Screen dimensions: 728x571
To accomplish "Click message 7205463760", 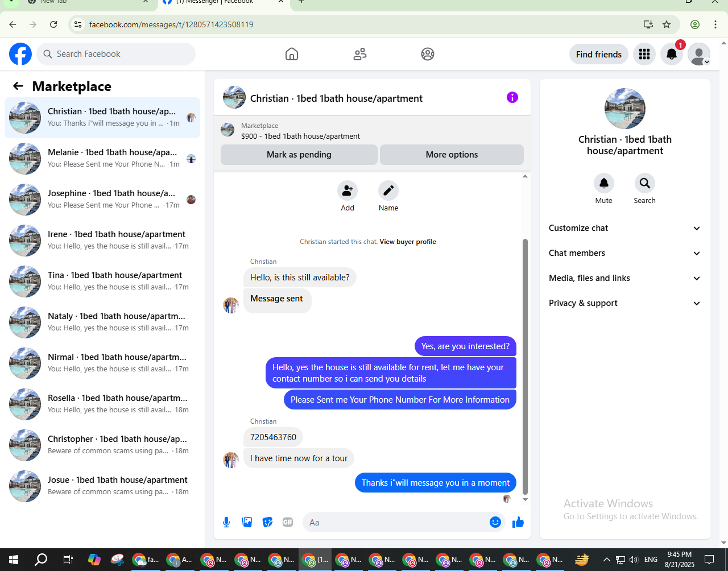I will (273, 437).
